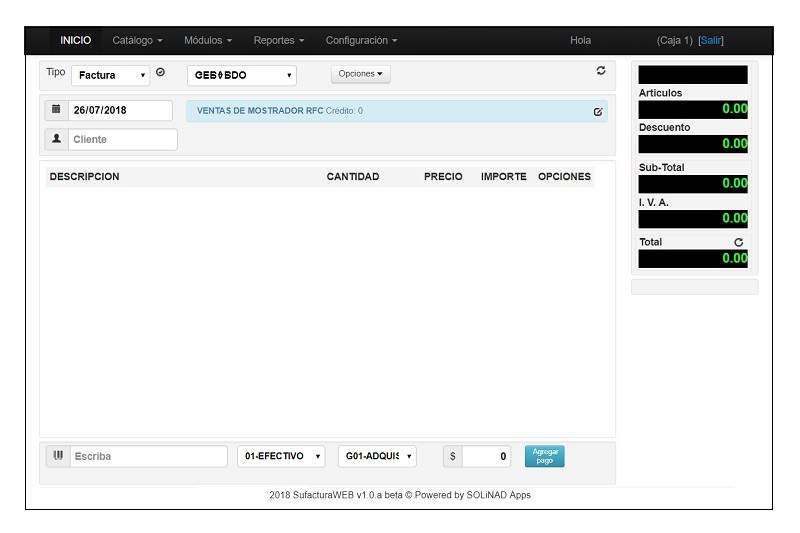Click the DESCRIPCION column header
Image resolution: width=800 pixels, height=533 pixels.
click(x=84, y=176)
